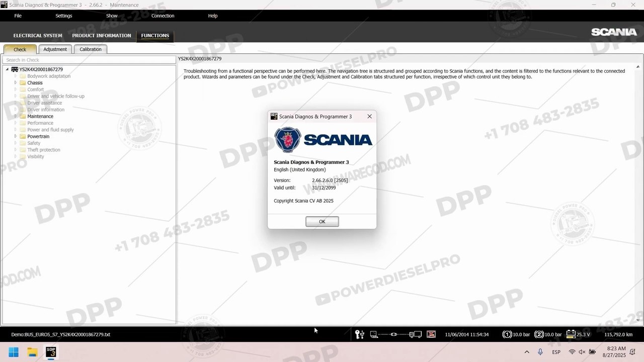Click the Maintenance folder icon

[22, 116]
